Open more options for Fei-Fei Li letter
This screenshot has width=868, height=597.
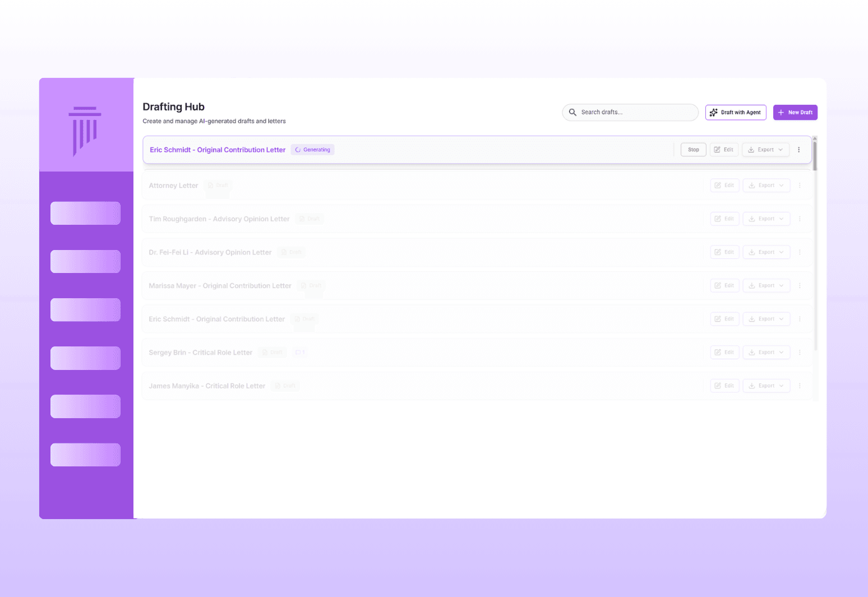tap(800, 252)
